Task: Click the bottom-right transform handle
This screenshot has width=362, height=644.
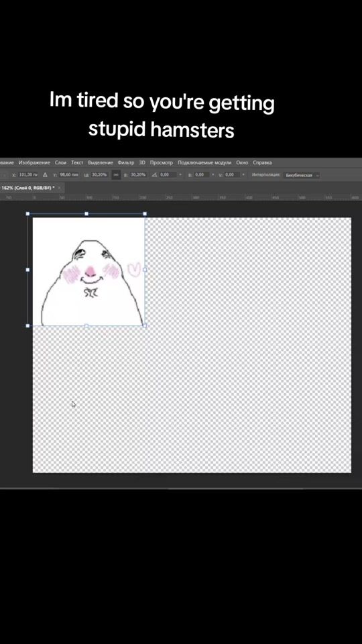Action: click(145, 326)
